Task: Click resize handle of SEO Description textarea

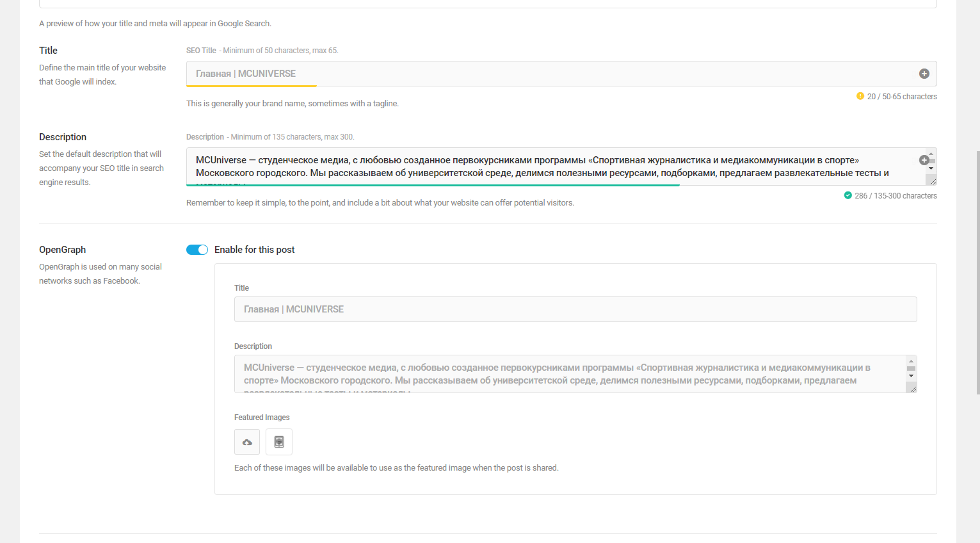Action: tap(932, 181)
